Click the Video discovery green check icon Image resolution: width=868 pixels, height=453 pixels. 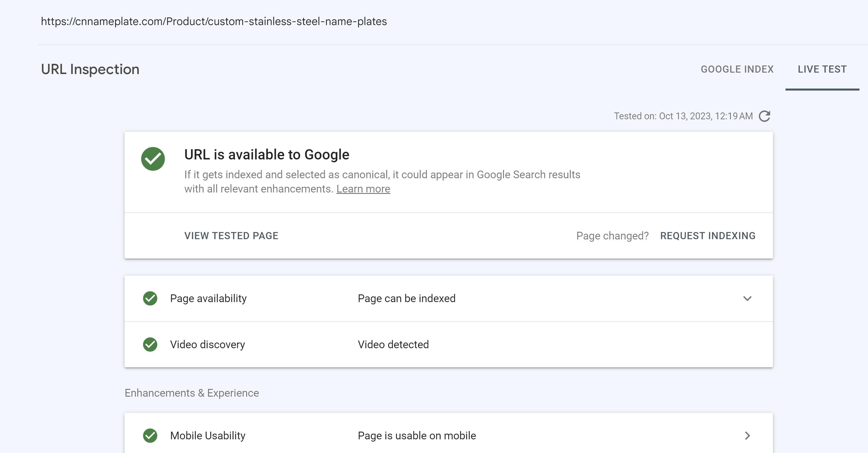150,345
